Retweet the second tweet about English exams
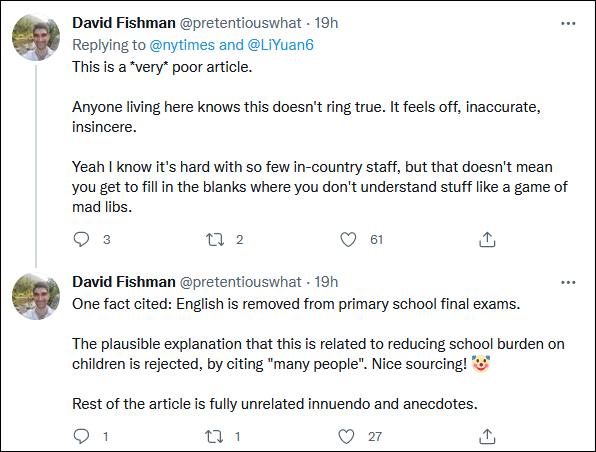Screen dimensions: 596x452 (x=214, y=436)
